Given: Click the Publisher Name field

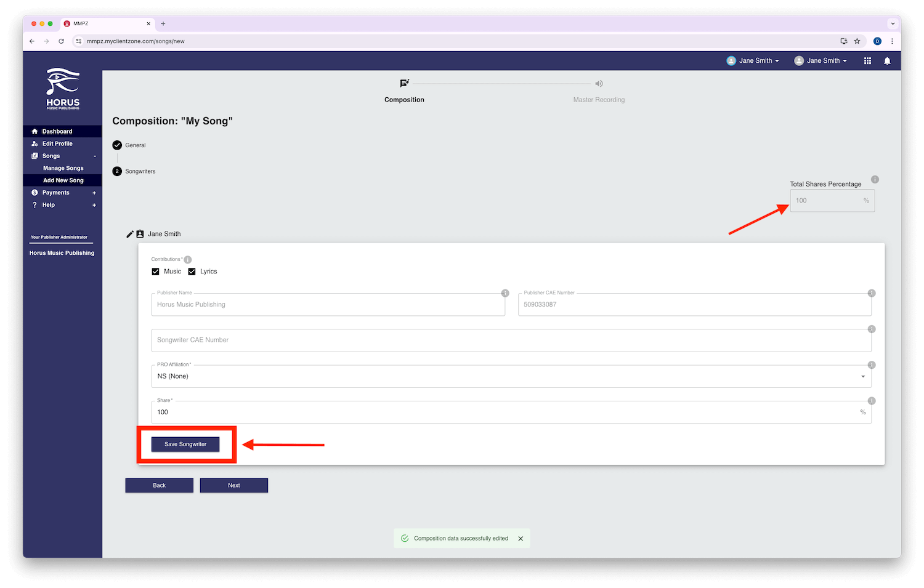Looking at the screenshot, I should (328, 305).
